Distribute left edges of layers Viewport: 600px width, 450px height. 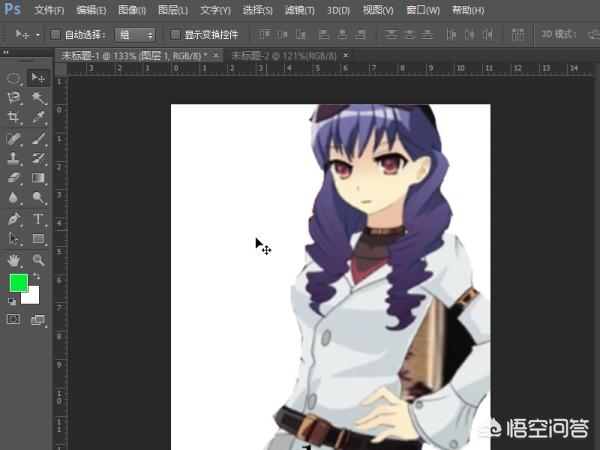click(451, 35)
